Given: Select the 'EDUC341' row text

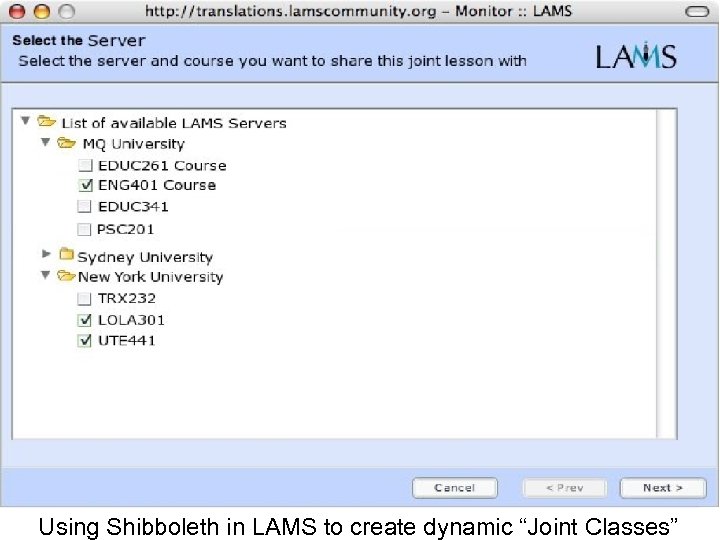Looking at the screenshot, I should (x=133, y=207).
